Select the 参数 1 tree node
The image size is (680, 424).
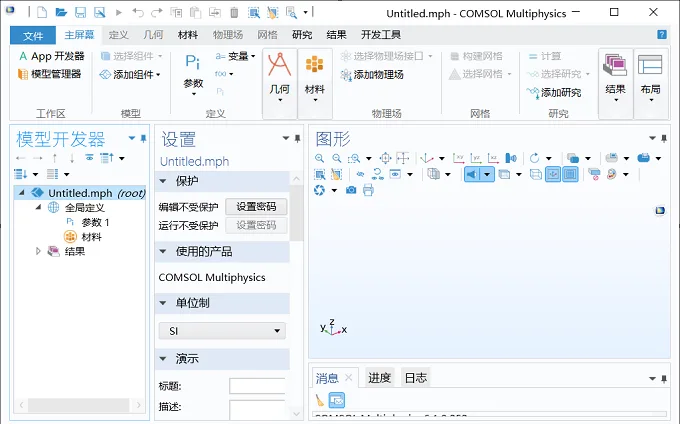(88, 222)
